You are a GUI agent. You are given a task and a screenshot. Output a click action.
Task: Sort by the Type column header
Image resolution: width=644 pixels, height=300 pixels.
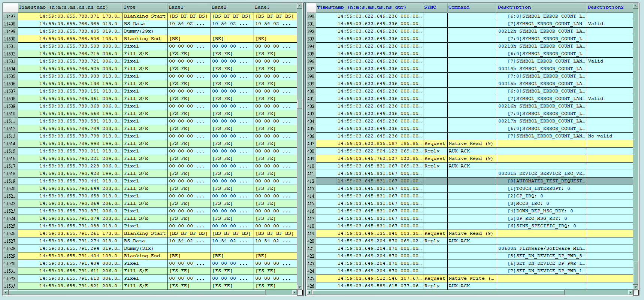coord(145,7)
